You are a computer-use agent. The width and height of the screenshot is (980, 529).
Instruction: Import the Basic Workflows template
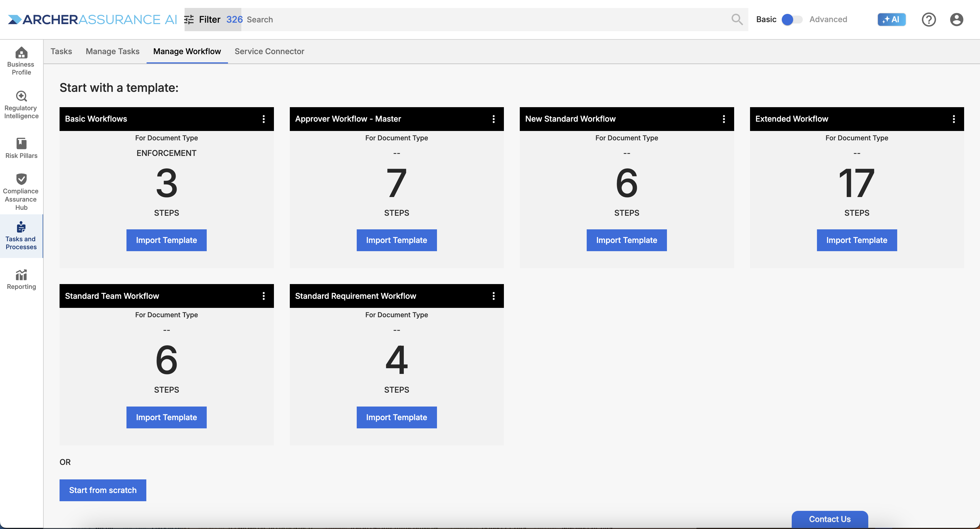click(x=166, y=240)
